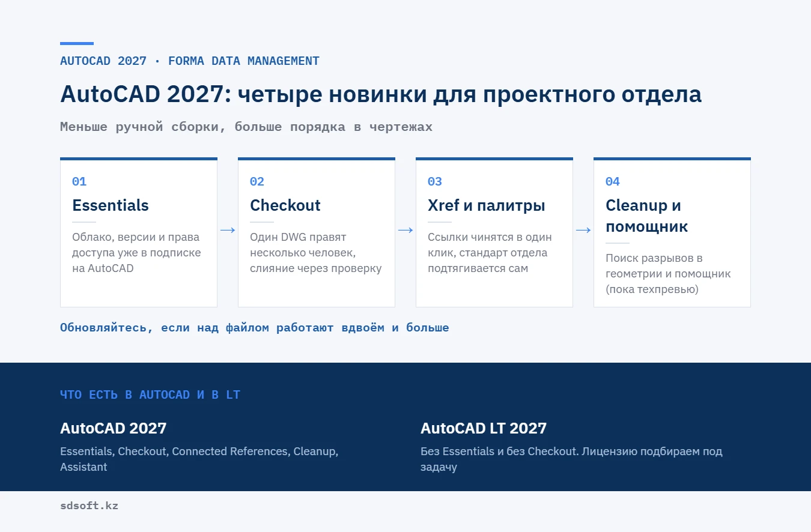
Task: Select the 'AutoCAD 2027' heading in dark section
Action: click(x=113, y=428)
